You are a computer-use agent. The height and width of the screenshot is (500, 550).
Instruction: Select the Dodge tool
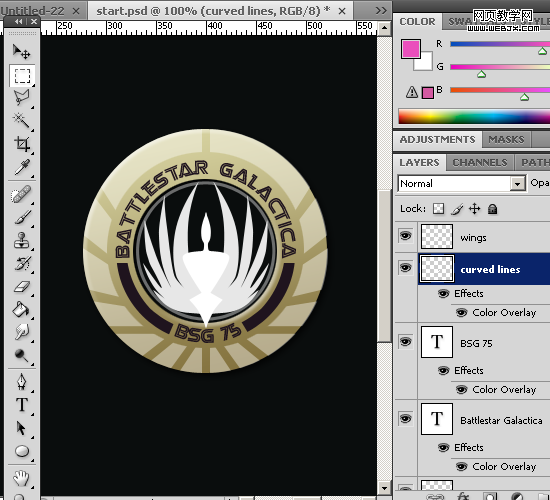22,355
